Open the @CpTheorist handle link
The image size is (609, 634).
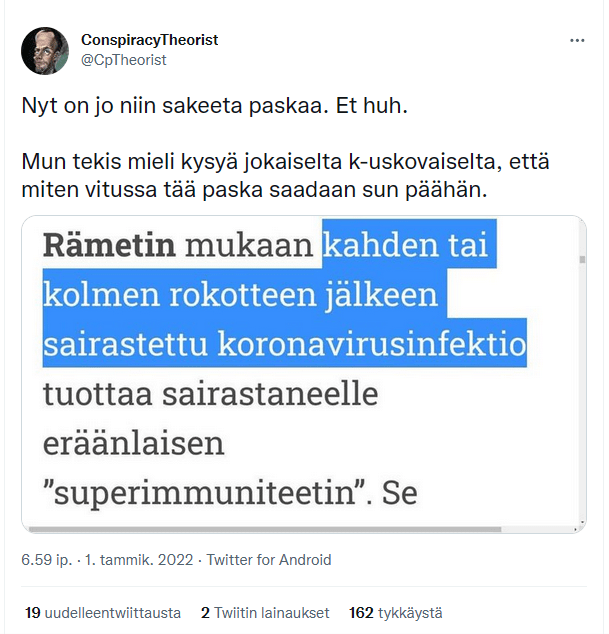coord(123,60)
